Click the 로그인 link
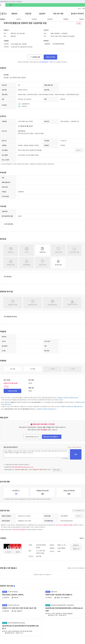 [x=79, y=8]
